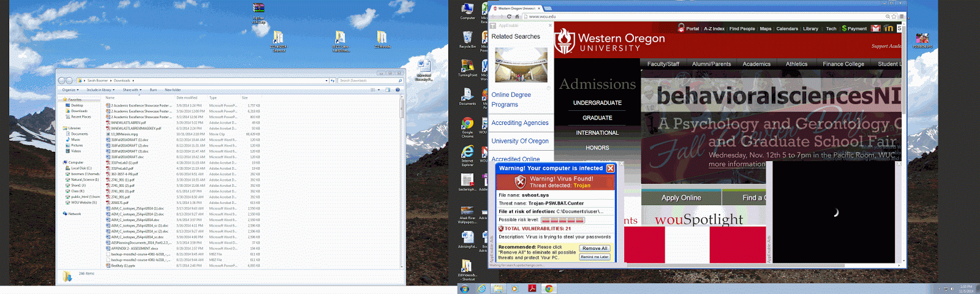The height and width of the screenshot is (294, 980).
Task: Click the Chrome back arrow
Action: tap(493, 17)
